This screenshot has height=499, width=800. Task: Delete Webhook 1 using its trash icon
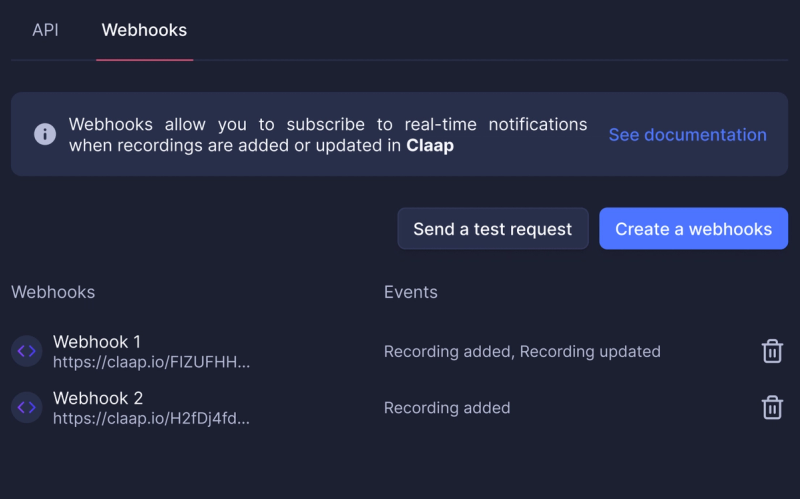[772, 351]
